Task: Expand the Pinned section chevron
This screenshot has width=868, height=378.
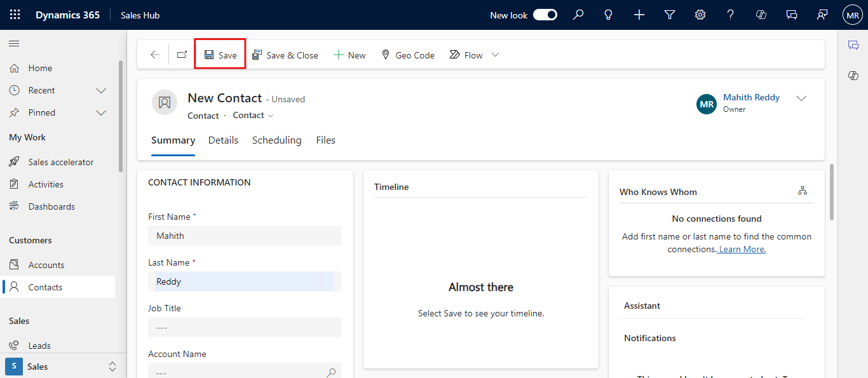Action: pyautogui.click(x=101, y=112)
